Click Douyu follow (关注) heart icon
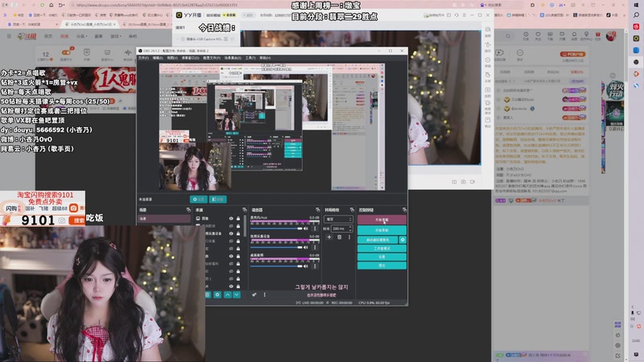The width and height of the screenshot is (644, 362). tap(538, 35)
